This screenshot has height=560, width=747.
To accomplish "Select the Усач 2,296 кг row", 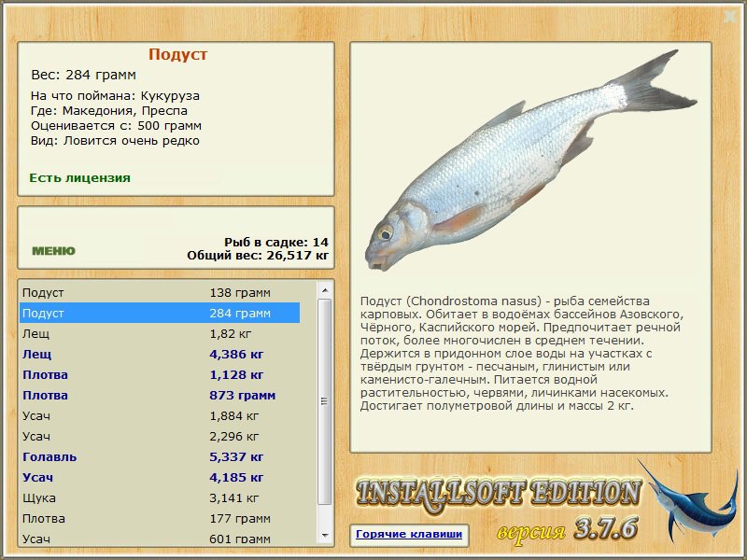I will (x=160, y=436).
